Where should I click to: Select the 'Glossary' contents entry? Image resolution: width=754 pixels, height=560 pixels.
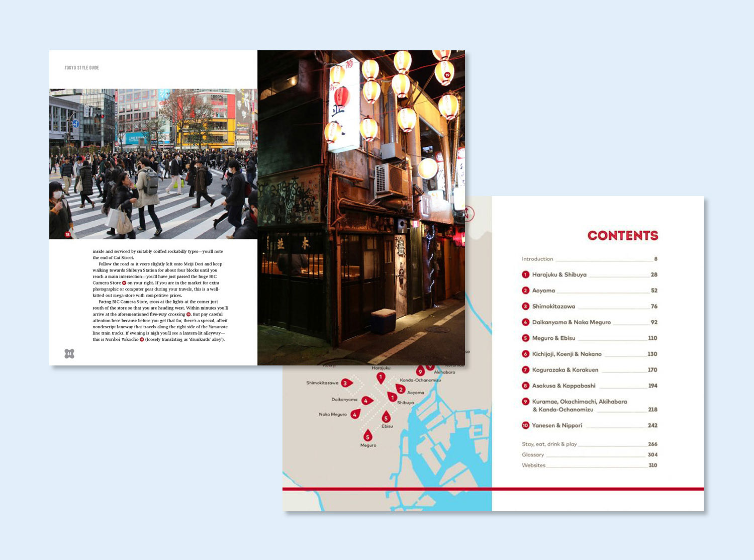pos(590,455)
